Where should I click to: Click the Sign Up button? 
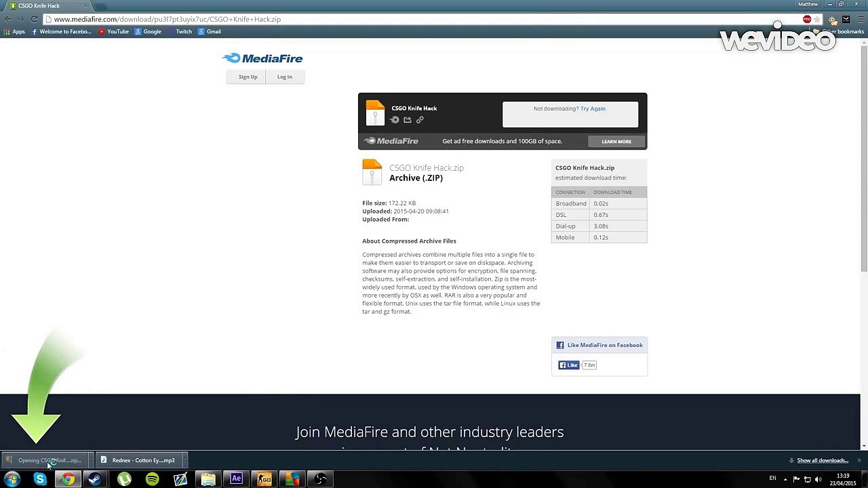[x=248, y=77]
